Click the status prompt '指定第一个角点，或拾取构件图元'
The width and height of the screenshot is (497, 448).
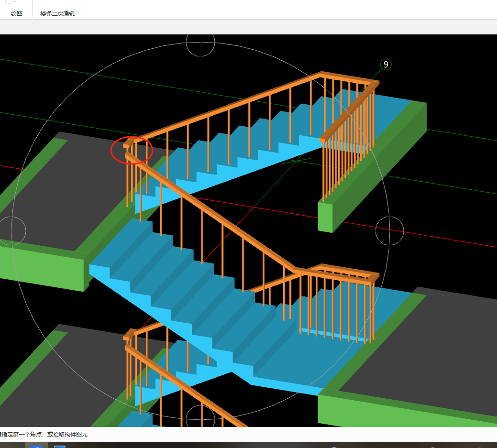point(44,435)
